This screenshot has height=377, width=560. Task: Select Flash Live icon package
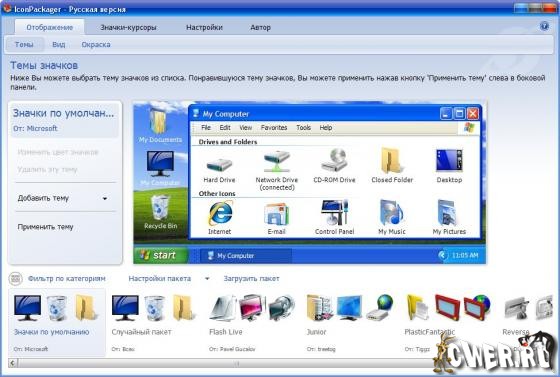253,322
